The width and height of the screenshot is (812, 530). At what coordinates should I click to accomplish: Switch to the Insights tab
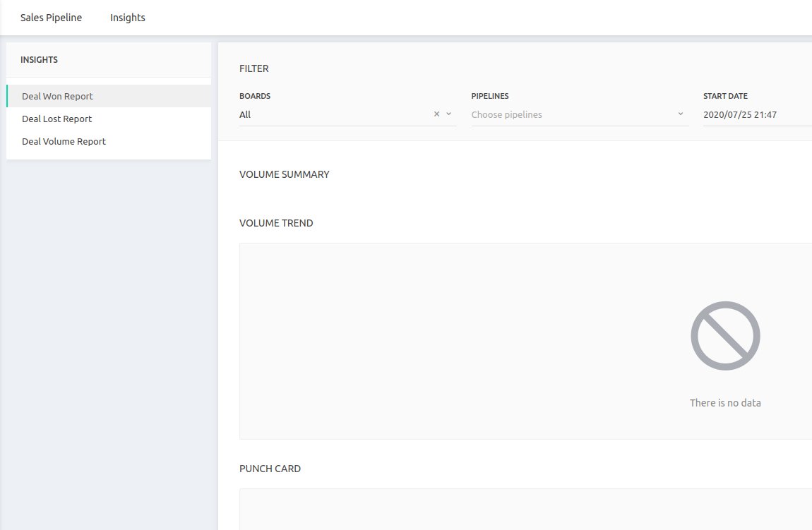127,17
